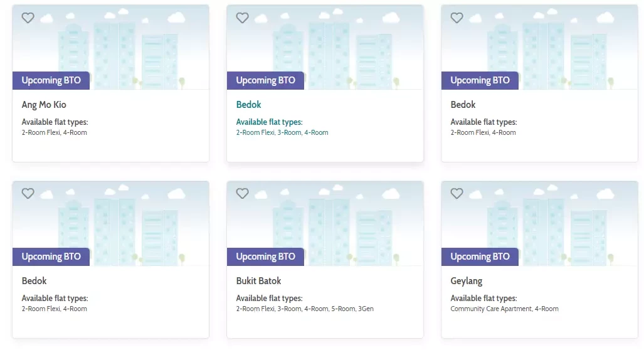
Task: Open the Bukit Batok project title
Action: pyautogui.click(x=258, y=281)
